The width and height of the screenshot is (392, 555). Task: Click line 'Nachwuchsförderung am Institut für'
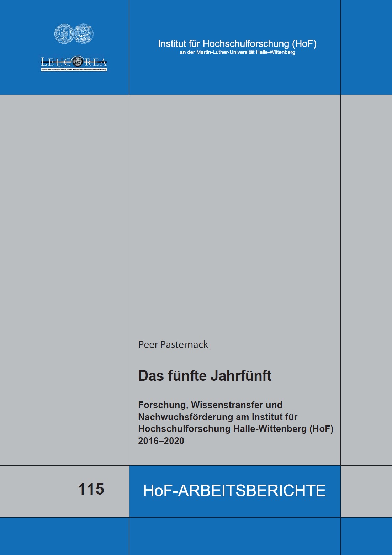point(218,417)
